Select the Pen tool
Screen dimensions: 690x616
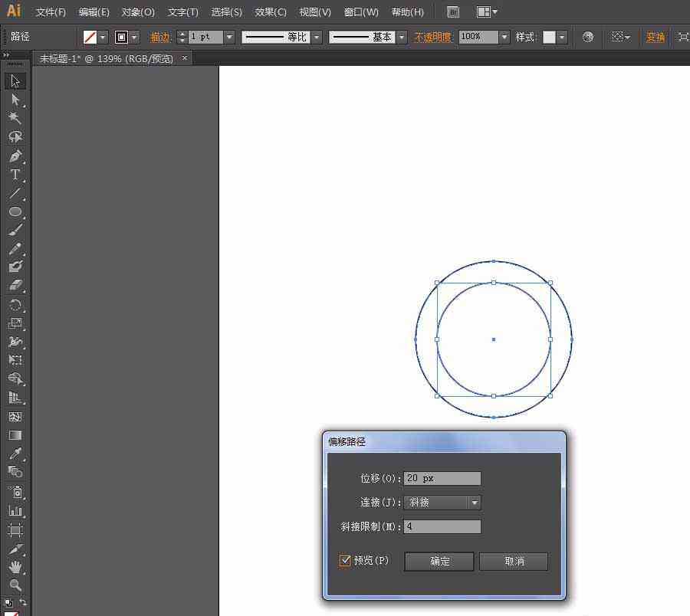(15, 156)
